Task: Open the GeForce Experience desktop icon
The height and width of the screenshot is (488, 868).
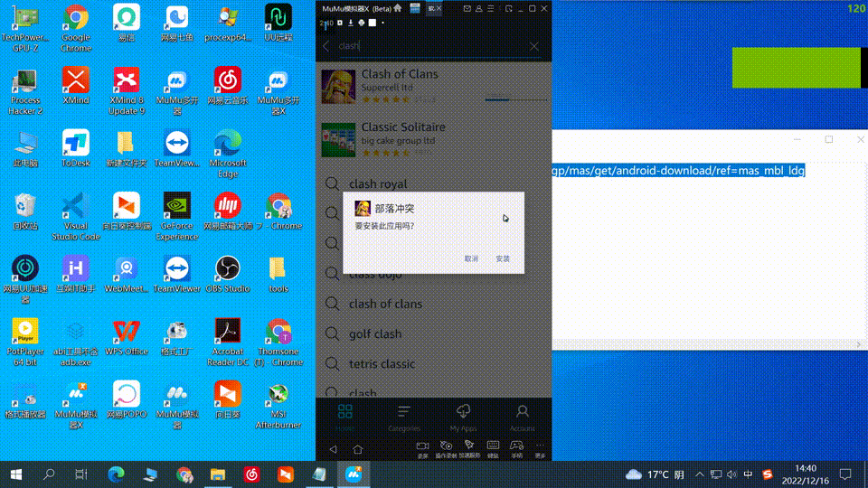Action: pos(176,216)
